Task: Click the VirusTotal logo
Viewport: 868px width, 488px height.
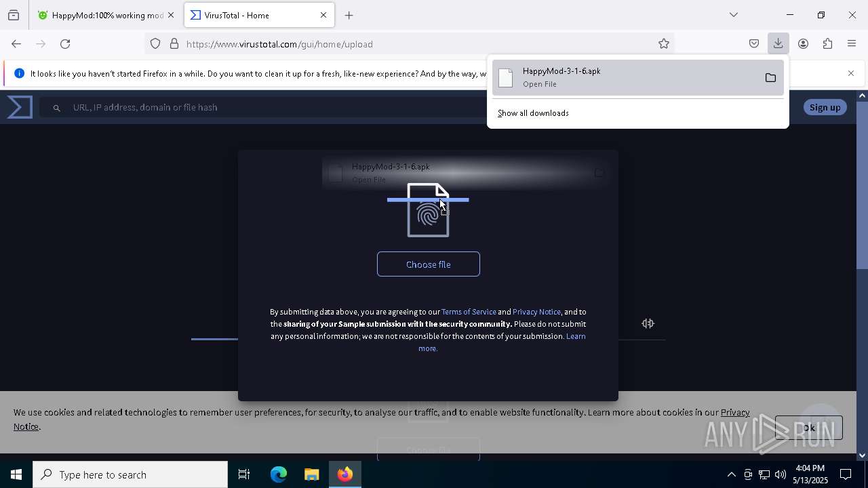Action: point(20,107)
